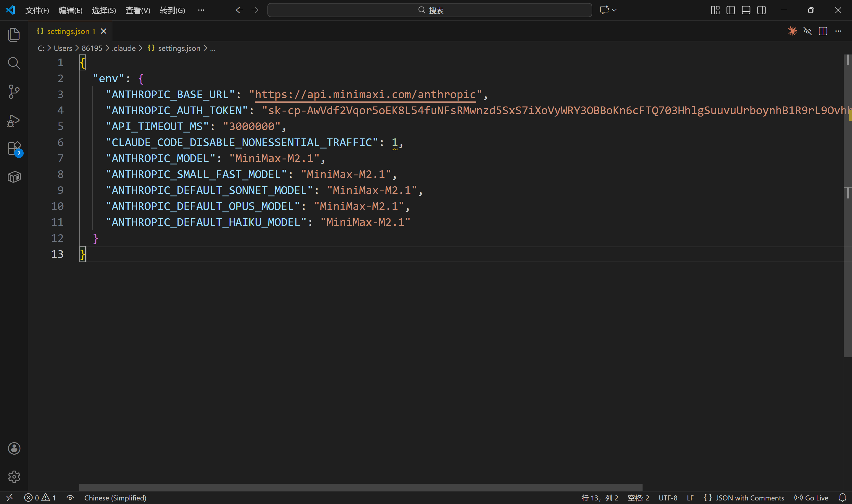Open the Extensions view with badge
The image size is (852, 504).
[x=14, y=149]
